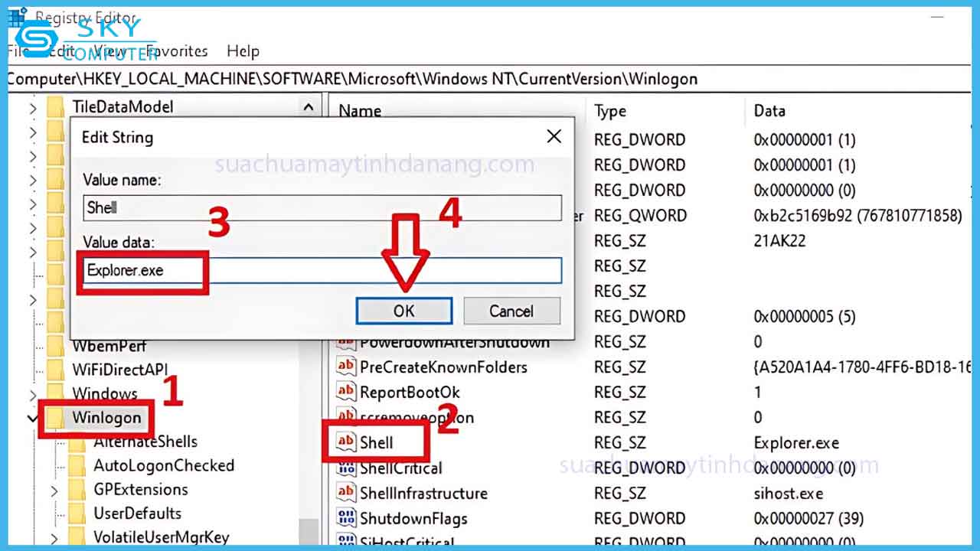The height and width of the screenshot is (551, 980).
Task: Click the Value data input field
Action: [x=322, y=270]
